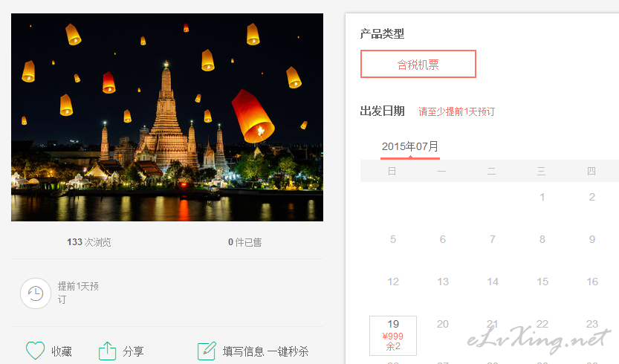Image resolution: width=619 pixels, height=364 pixels.
Task: Click the clock advance-booking icon
Action: [x=36, y=293]
